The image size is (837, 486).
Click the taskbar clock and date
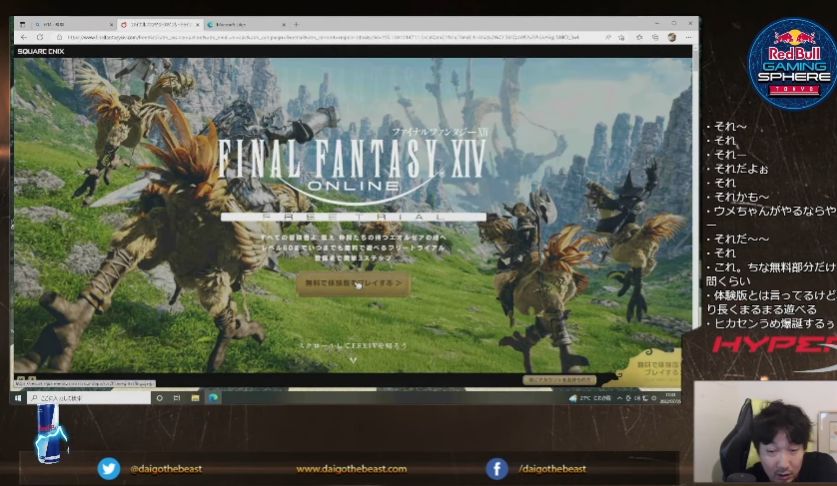pyautogui.click(x=671, y=398)
